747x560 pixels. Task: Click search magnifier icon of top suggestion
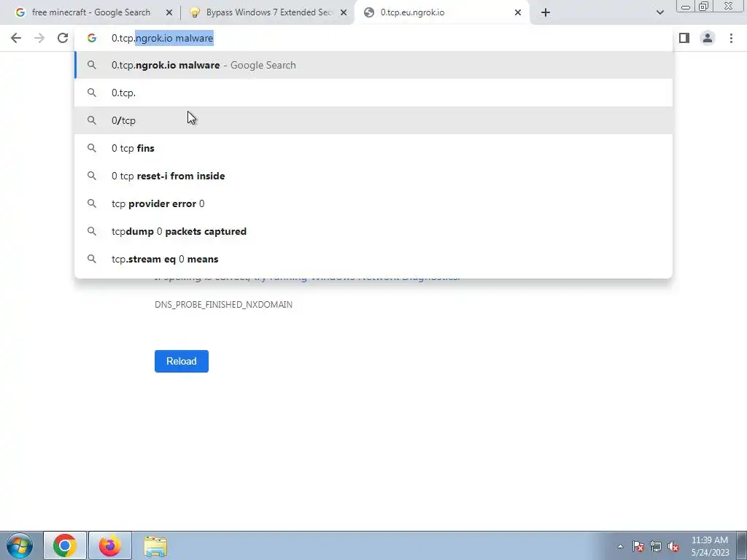(x=91, y=65)
